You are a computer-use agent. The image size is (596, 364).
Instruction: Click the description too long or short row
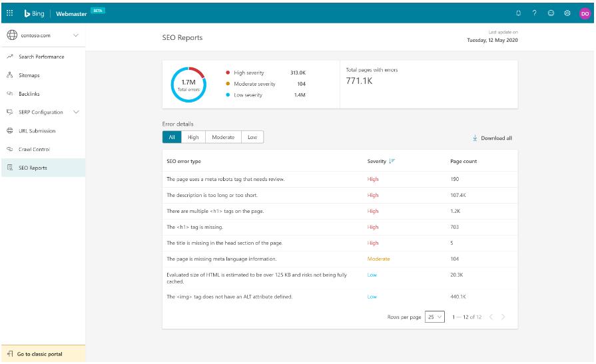(340, 195)
